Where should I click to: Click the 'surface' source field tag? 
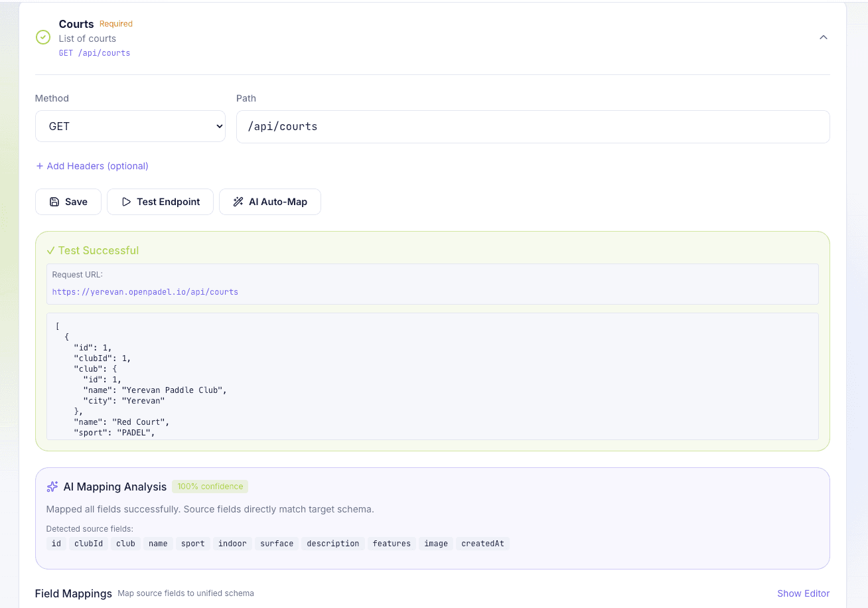pyautogui.click(x=277, y=544)
